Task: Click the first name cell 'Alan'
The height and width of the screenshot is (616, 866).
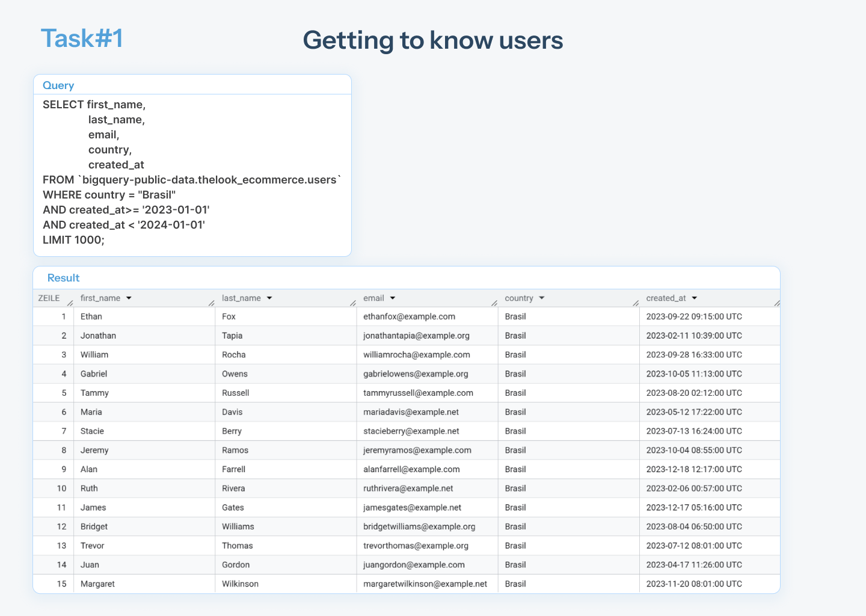Action: (x=89, y=469)
